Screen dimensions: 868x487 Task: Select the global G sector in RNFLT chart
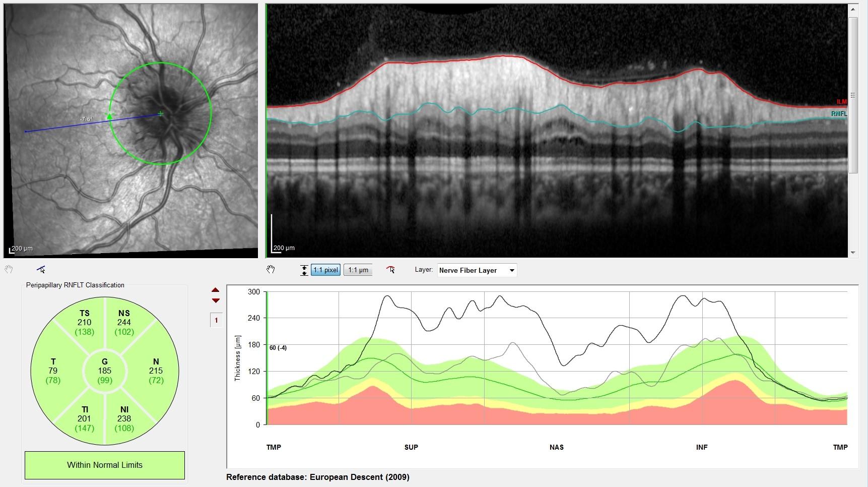[105, 371]
